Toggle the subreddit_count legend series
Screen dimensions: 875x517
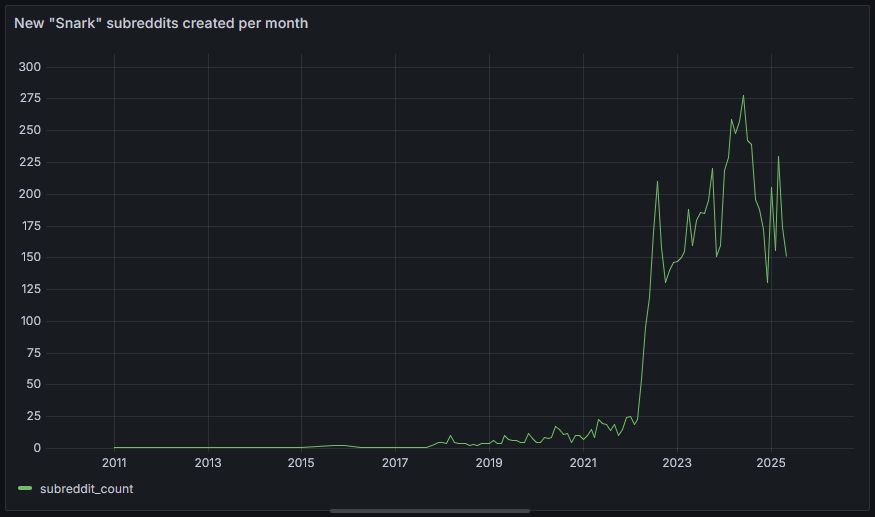tap(86, 489)
